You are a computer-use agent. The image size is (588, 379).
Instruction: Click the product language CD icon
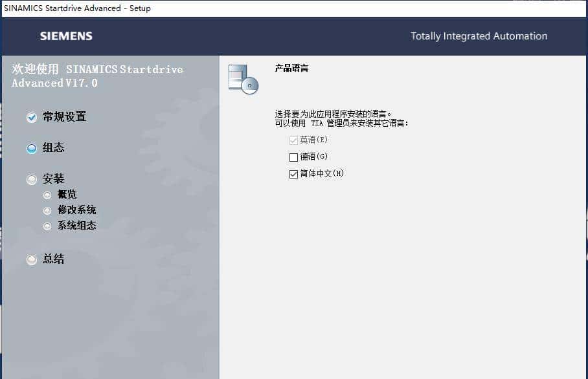(242, 78)
